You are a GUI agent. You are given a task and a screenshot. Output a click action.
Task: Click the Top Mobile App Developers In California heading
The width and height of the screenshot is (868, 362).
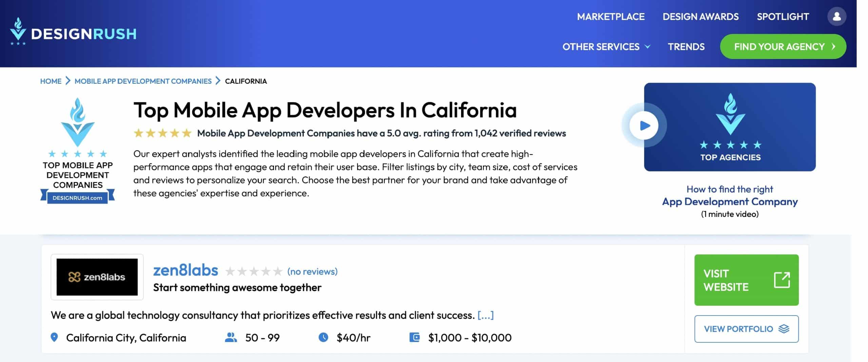(x=325, y=110)
